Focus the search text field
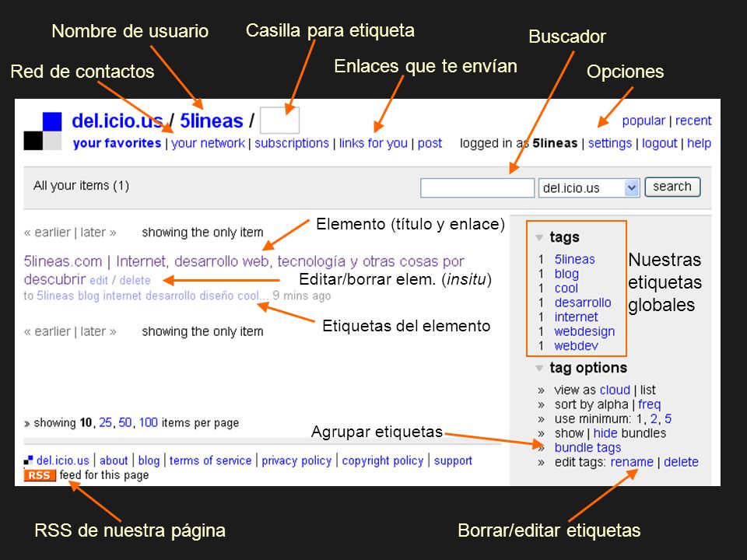 [x=477, y=187]
